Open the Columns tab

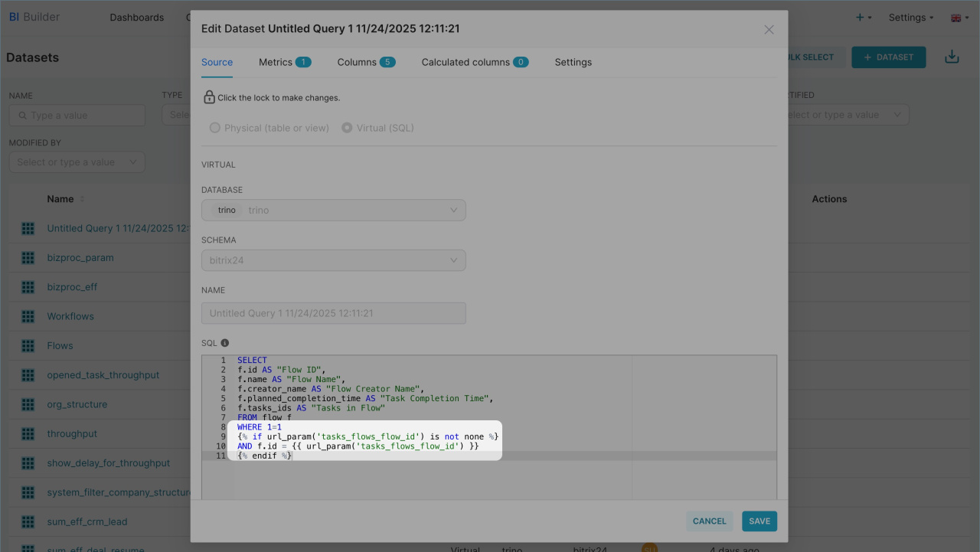coord(365,62)
